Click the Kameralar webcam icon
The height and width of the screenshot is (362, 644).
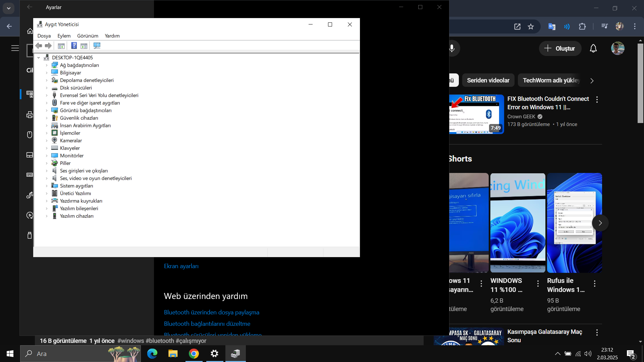54,140
